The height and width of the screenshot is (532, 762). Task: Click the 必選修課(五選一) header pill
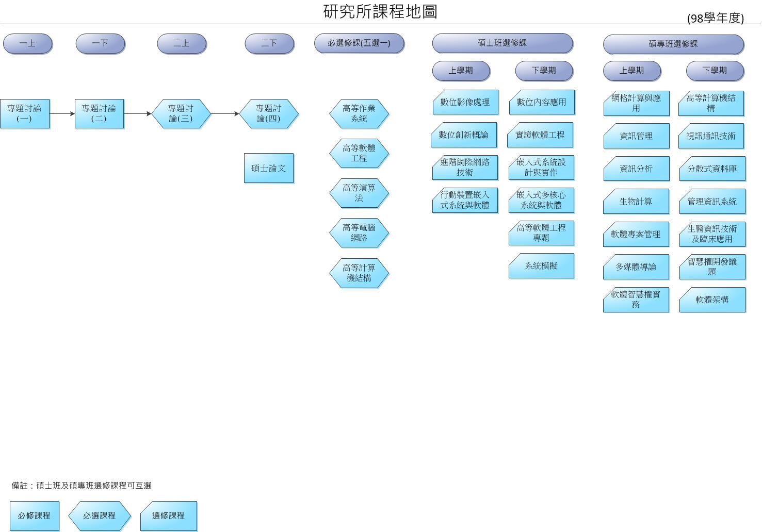click(x=359, y=43)
